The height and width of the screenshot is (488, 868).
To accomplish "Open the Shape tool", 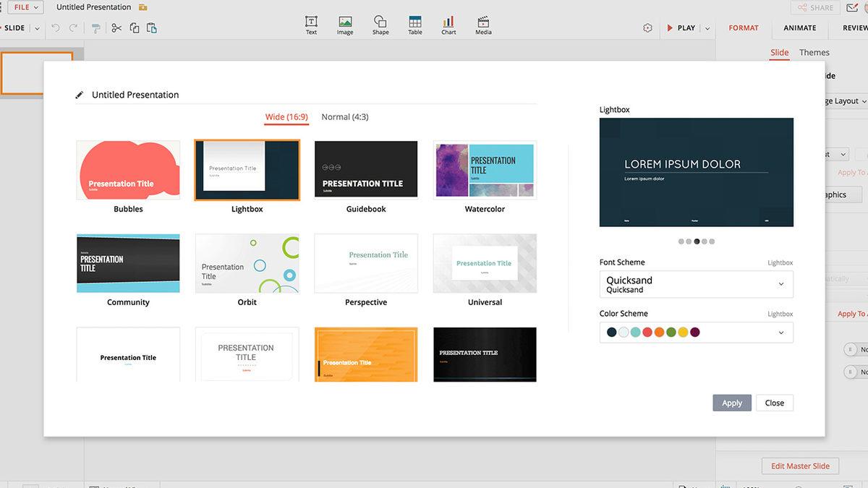I will pos(380,25).
